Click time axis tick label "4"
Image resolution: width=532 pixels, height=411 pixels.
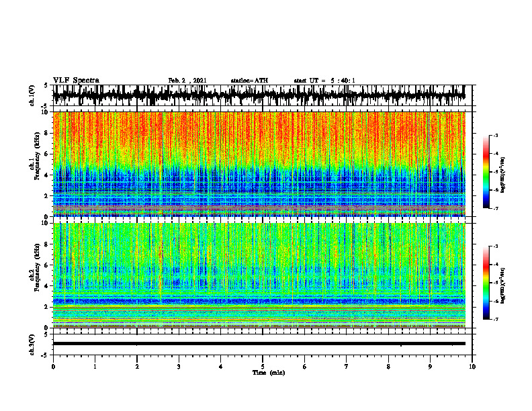point(221,367)
